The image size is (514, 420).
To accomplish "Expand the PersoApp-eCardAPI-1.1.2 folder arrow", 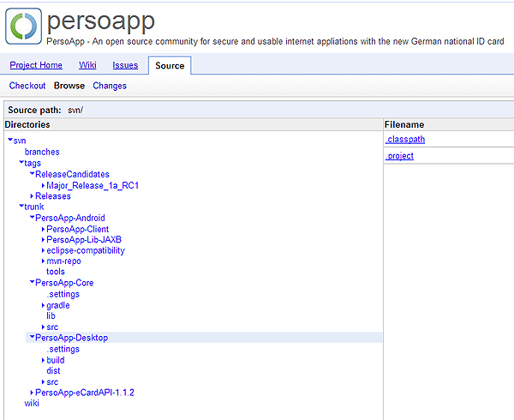I will [x=32, y=393].
